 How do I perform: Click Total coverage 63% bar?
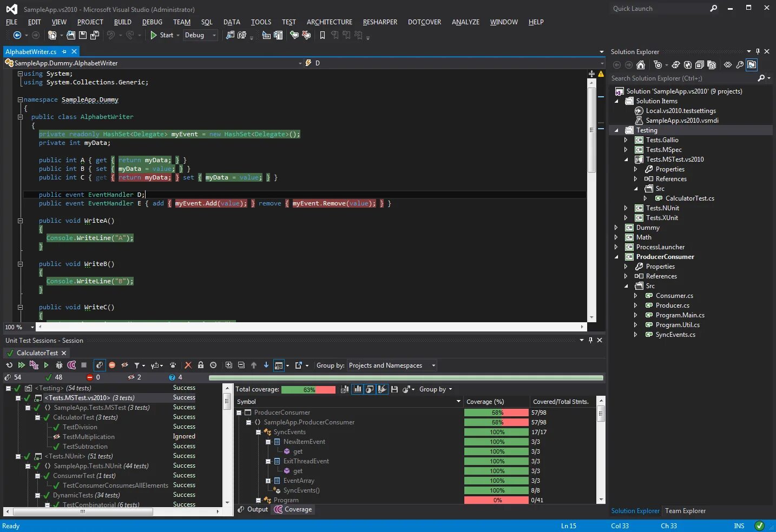coord(308,390)
